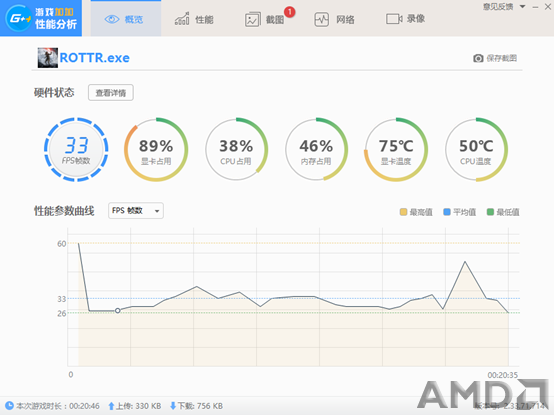Toggle the 最高值 yellow legend swatch
The image size is (554, 415).
point(403,212)
